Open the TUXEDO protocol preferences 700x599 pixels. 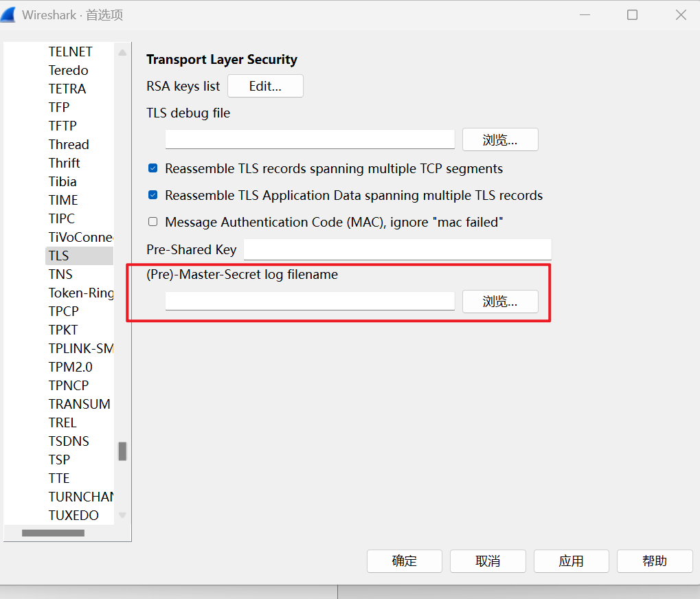point(74,515)
